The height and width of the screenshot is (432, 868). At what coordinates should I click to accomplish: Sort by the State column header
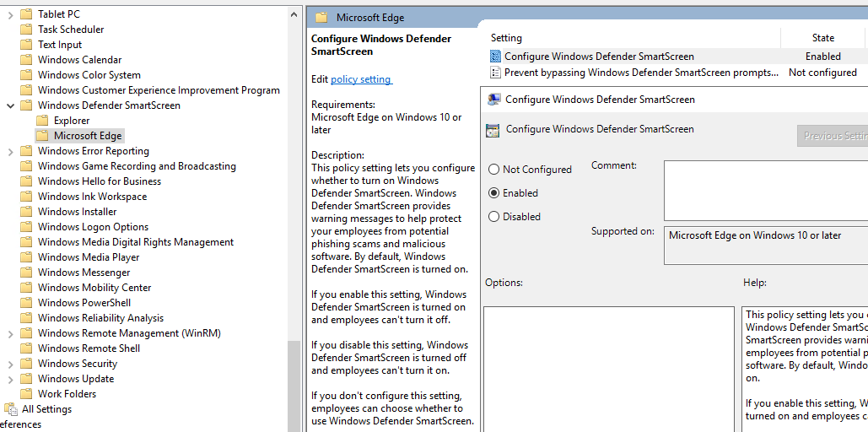(x=823, y=38)
